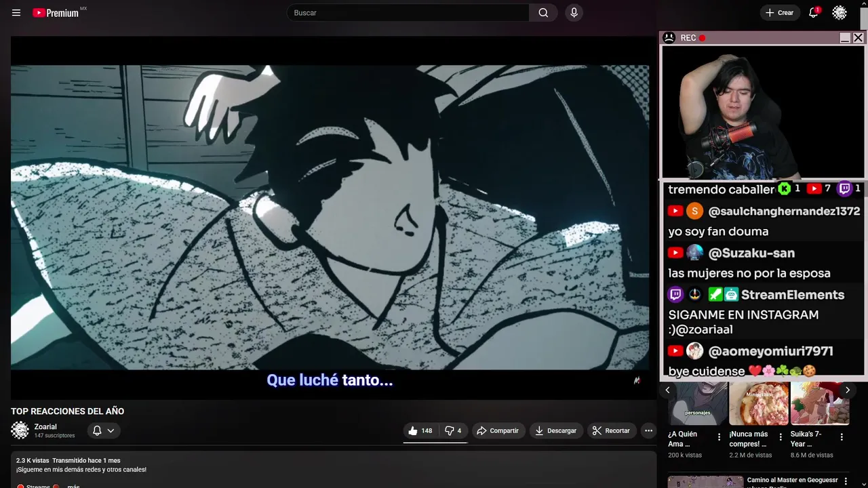Close the REC overlay window
The height and width of the screenshot is (488, 868).
click(x=858, y=38)
